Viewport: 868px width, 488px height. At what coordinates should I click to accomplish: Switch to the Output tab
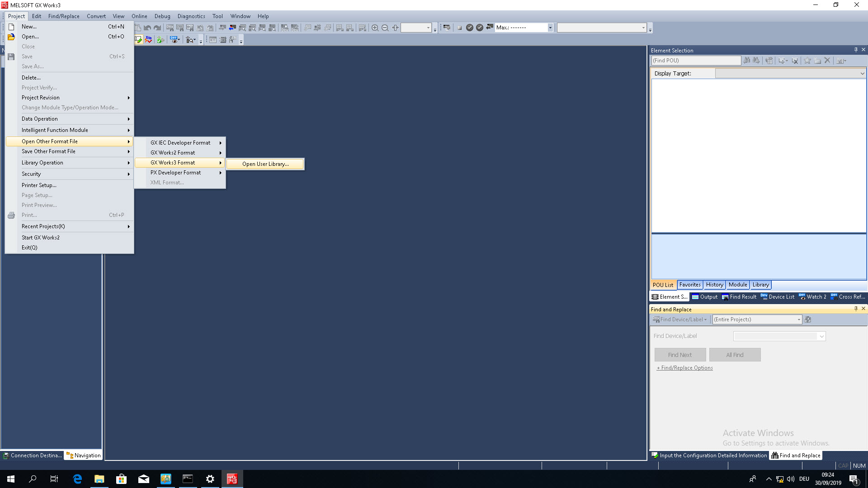704,297
